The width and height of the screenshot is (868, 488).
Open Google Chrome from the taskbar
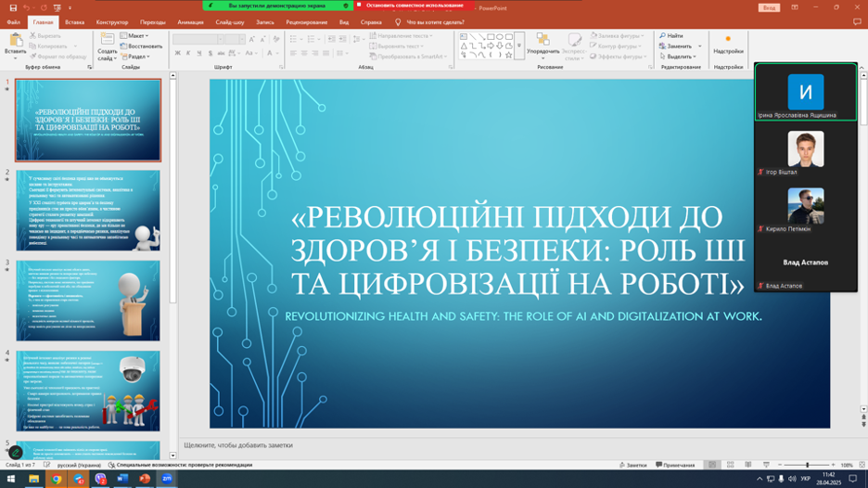(x=57, y=479)
